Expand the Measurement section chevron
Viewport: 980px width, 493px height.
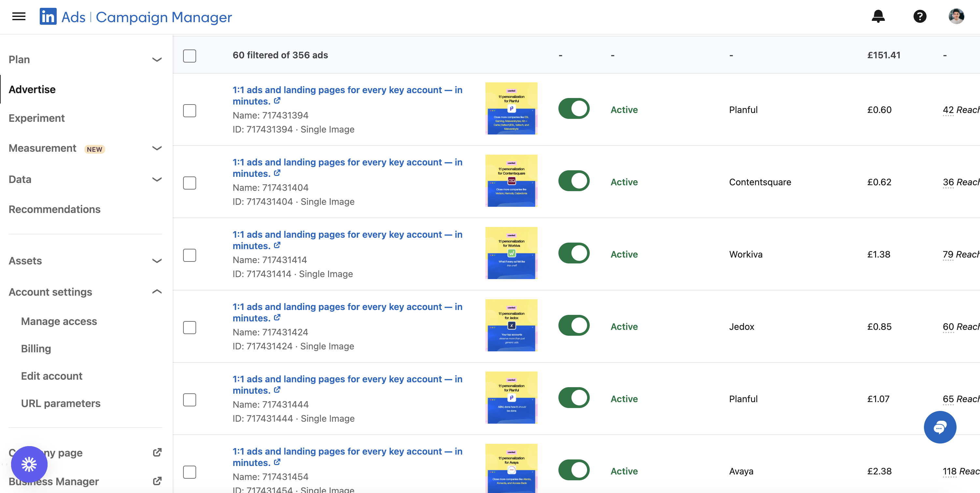pos(157,148)
